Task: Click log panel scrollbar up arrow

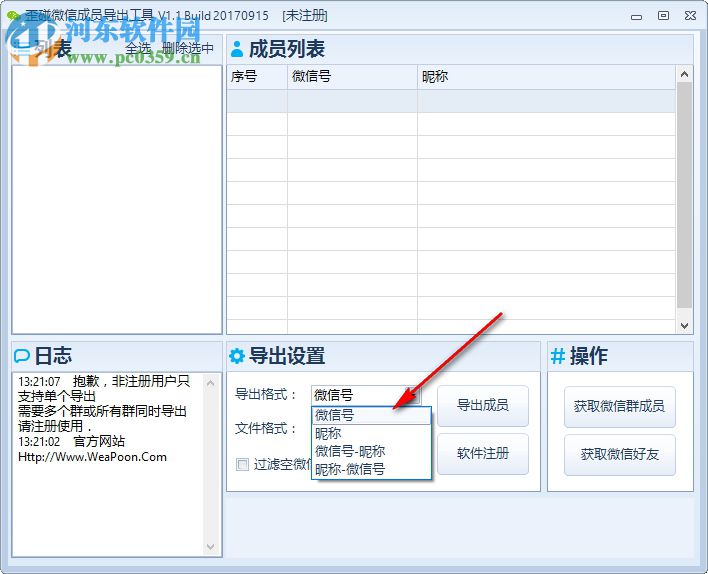Action: [210, 383]
